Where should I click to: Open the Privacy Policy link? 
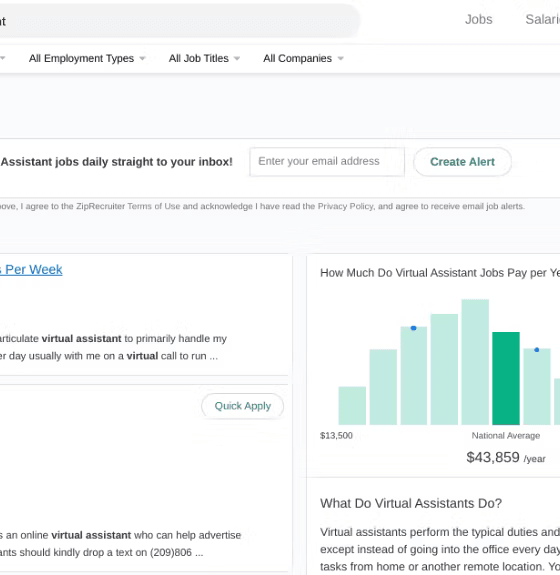345,206
